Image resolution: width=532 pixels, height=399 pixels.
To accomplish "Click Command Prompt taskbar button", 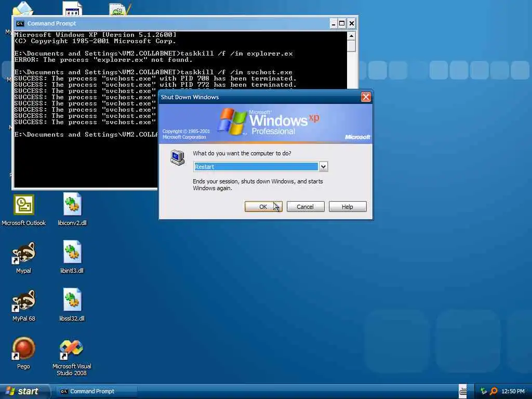I will [96, 391].
